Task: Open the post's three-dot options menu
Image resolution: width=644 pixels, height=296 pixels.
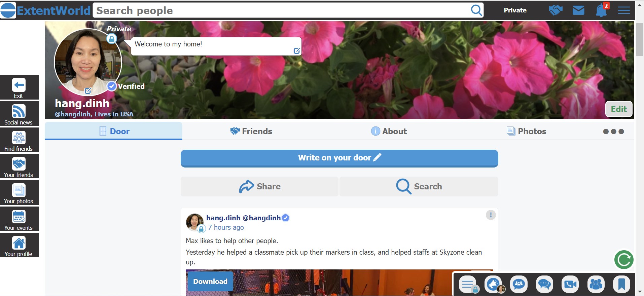Action: 491,215
